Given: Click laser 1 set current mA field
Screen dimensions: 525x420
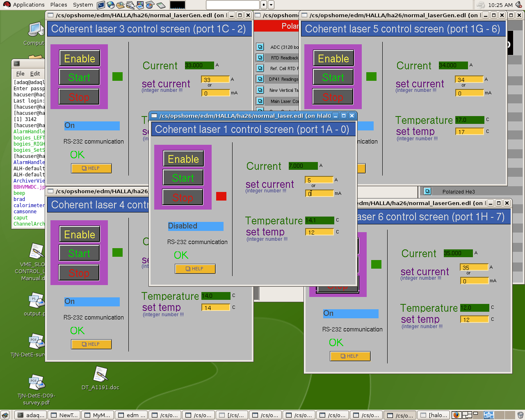Looking at the screenshot, I should (x=319, y=193).
